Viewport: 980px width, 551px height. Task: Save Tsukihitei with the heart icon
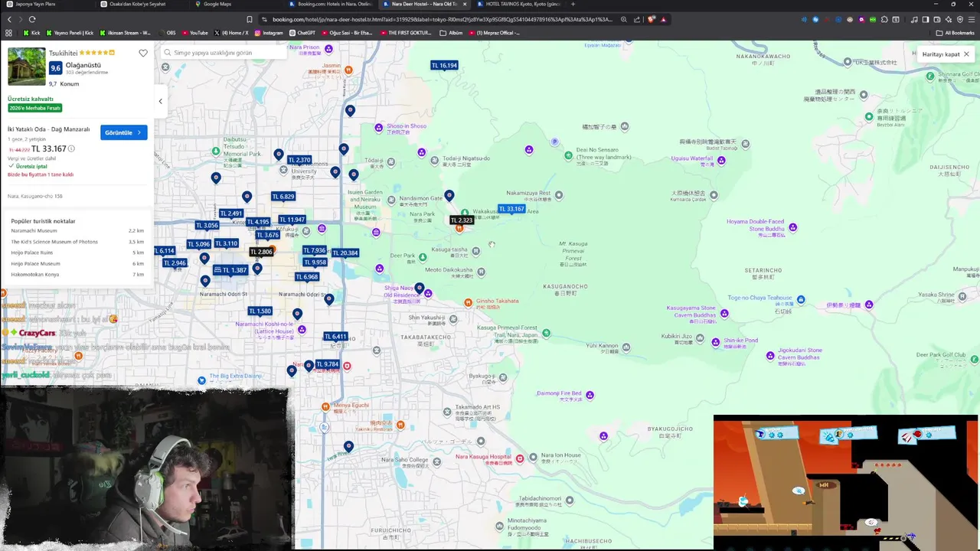143,53
